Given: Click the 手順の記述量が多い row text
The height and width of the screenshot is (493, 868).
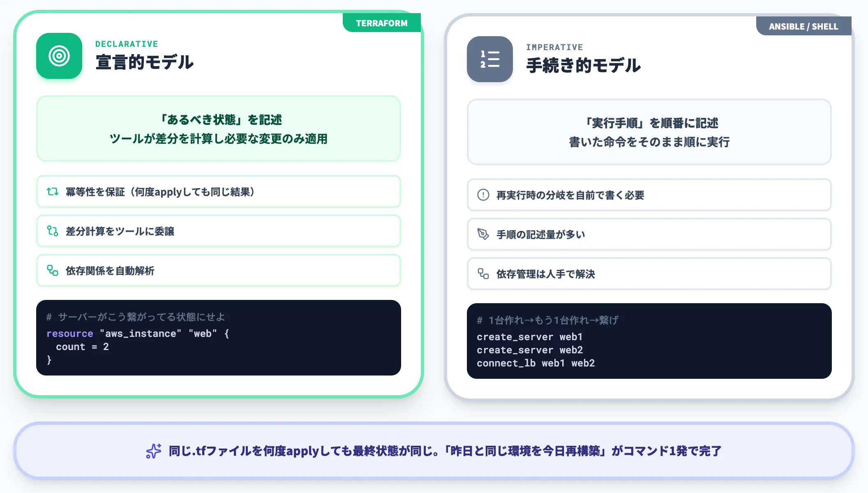Looking at the screenshot, I should (x=541, y=235).
